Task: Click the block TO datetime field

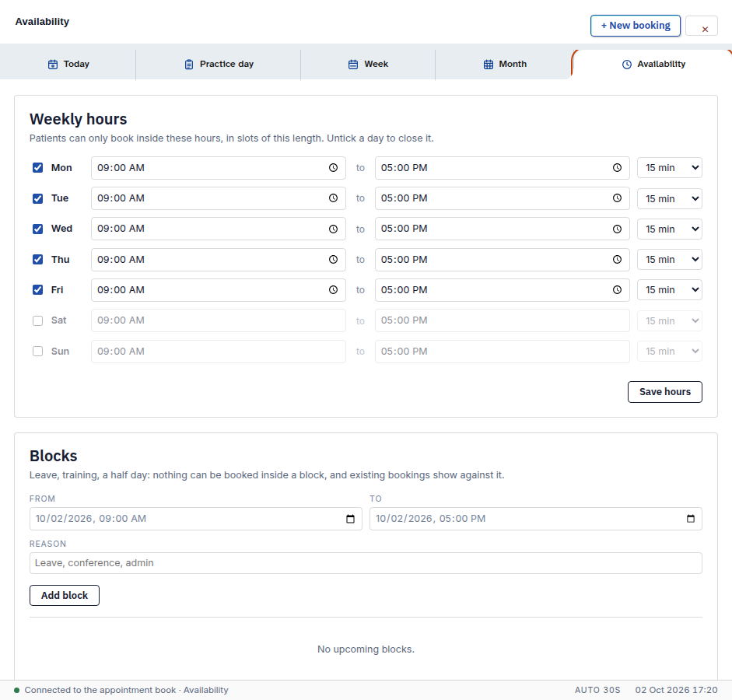Action: coord(535,519)
